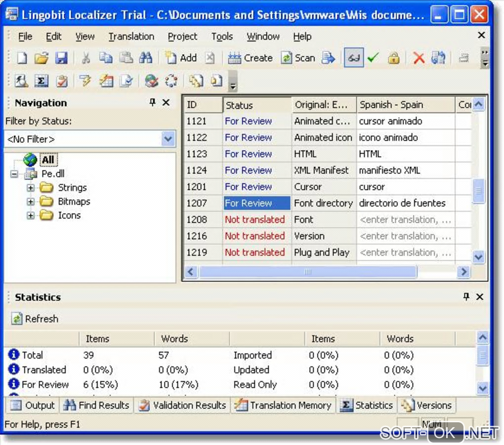Close the Navigation panel
The height and width of the screenshot is (445, 504).
point(166,103)
